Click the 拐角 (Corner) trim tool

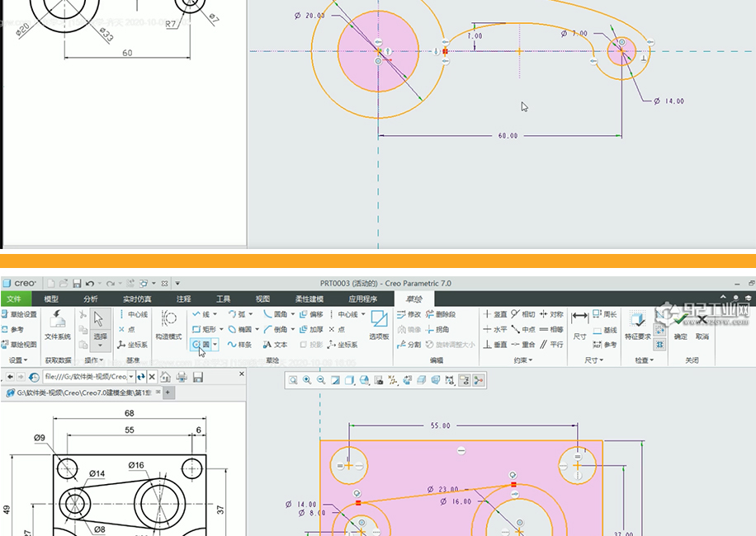pyautogui.click(x=437, y=329)
